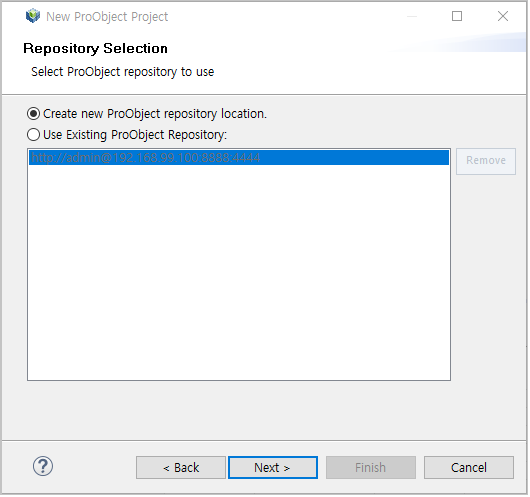Go back with the < Back button
Image resolution: width=530 pixels, height=497 pixels.
[x=181, y=469]
